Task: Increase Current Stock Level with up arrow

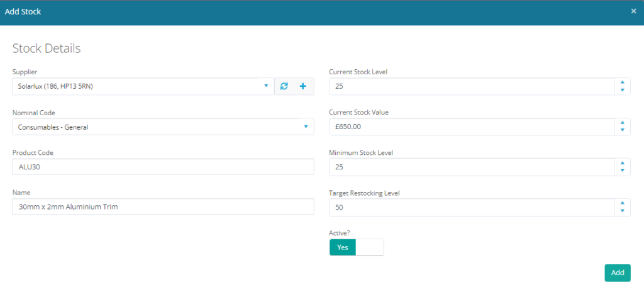Action: click(x=622, y=82)
